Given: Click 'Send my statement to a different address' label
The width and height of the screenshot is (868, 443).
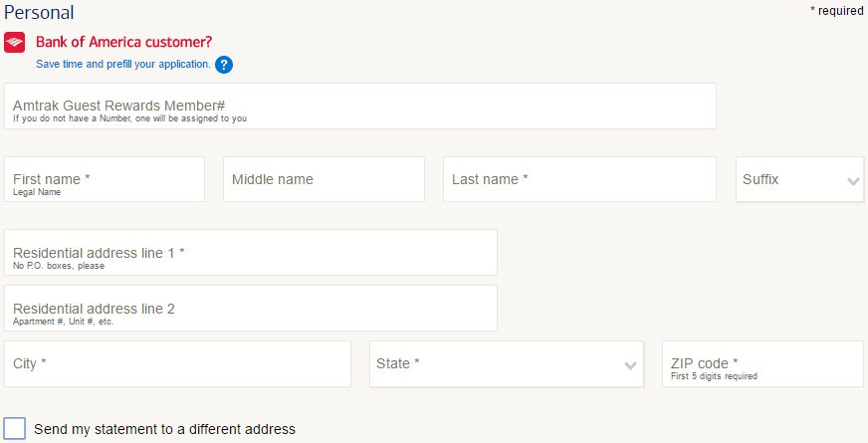Looking at the screenshot, I should coord(164,429).
